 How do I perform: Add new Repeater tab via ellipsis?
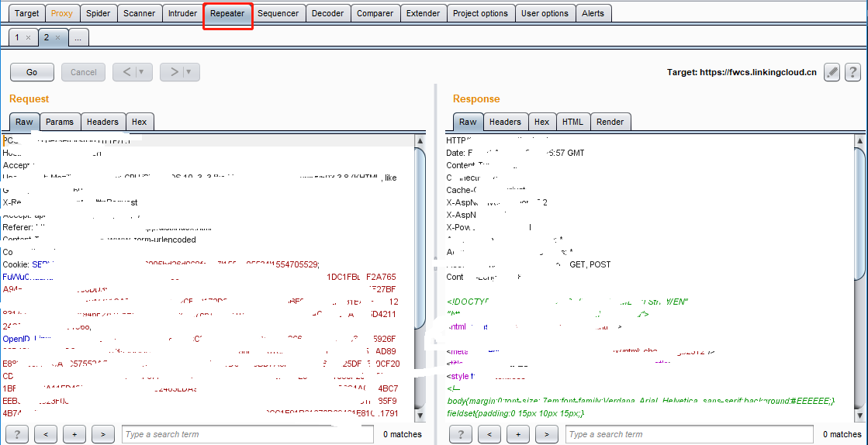(x=78, y=38)
